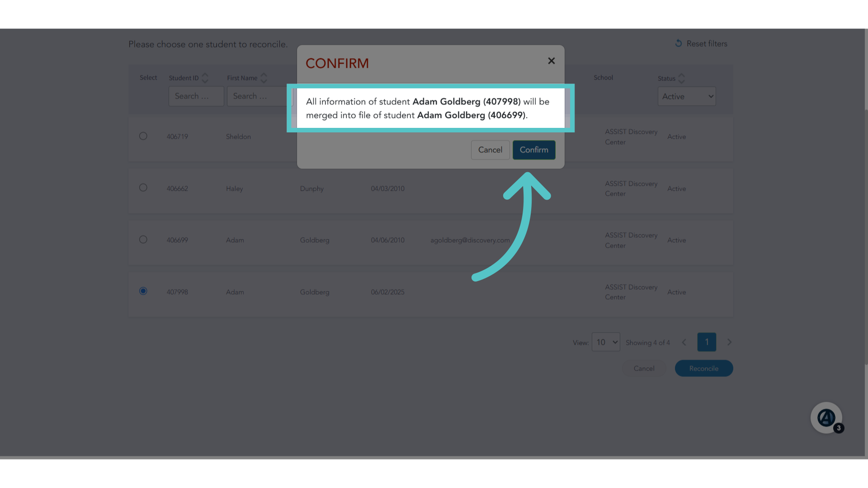The height and width of the screenshot is (488, 868).
Task: Select radio button for student 407998
Action: [x=143, y=291]
